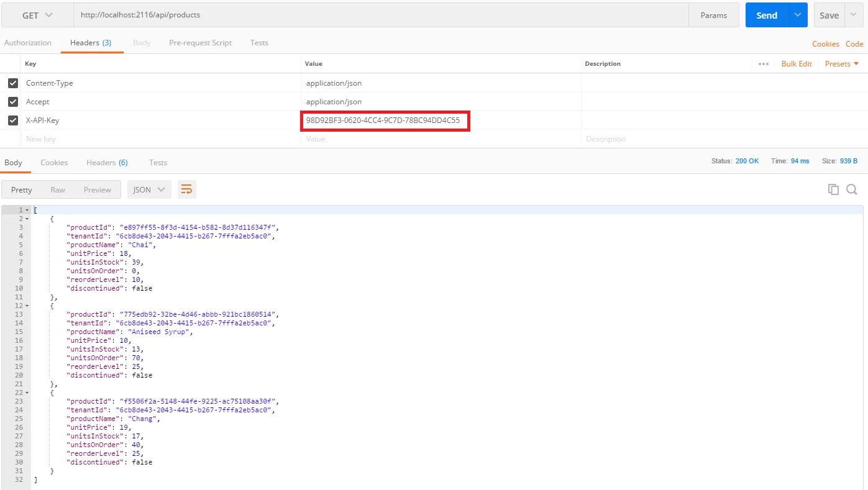The image size is (868, 490).
Task: Collapse JSON object at line 2
Action: 27,219
